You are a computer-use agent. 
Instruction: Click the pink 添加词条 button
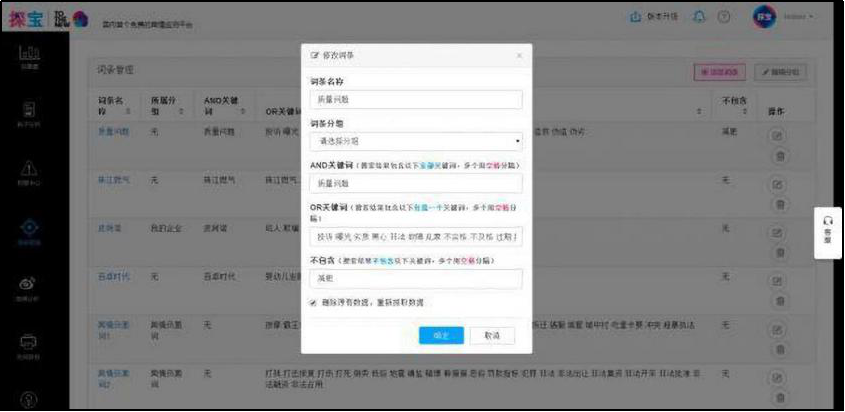tap(719, 72)
